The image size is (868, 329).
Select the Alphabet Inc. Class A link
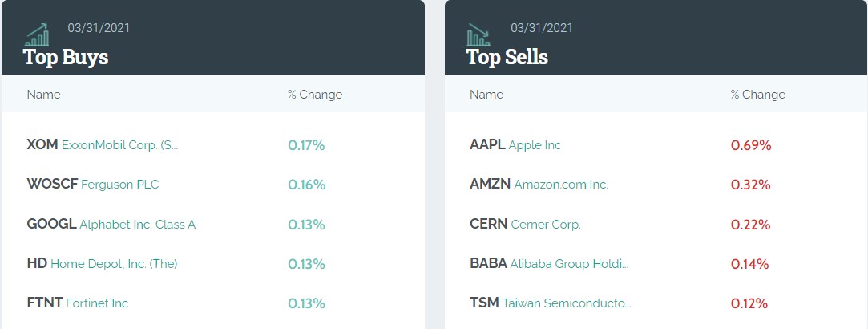137,225
